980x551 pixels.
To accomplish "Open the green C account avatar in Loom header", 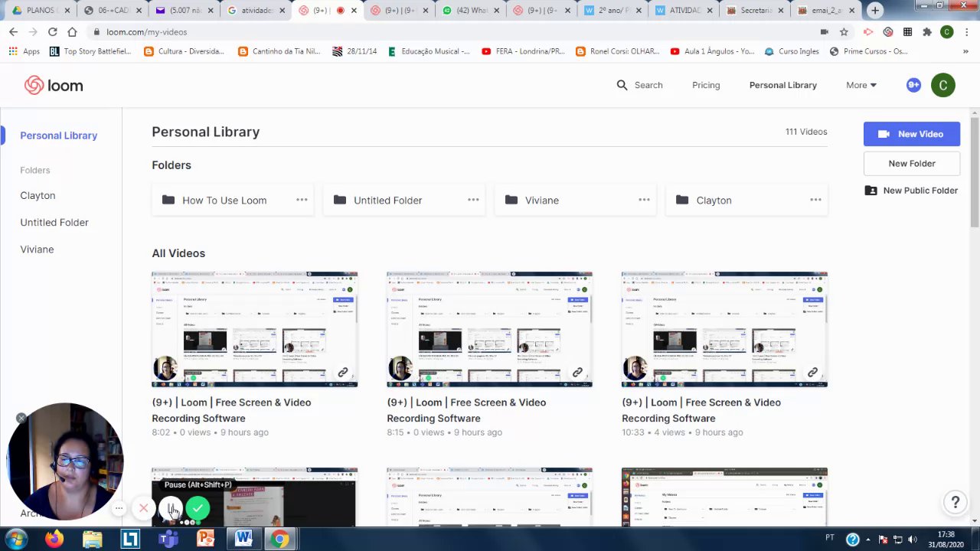I will [x=943, y=85].
